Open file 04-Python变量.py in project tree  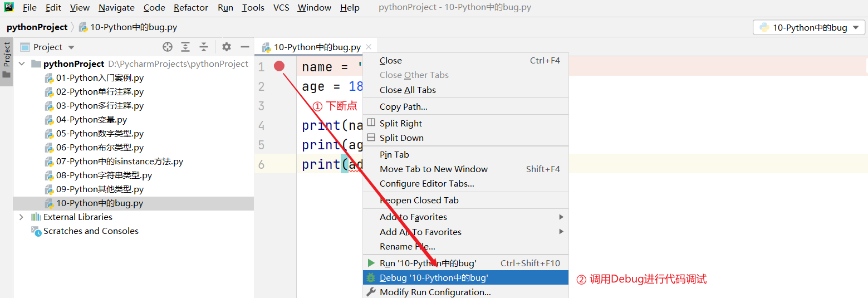[x=91, y=120]
